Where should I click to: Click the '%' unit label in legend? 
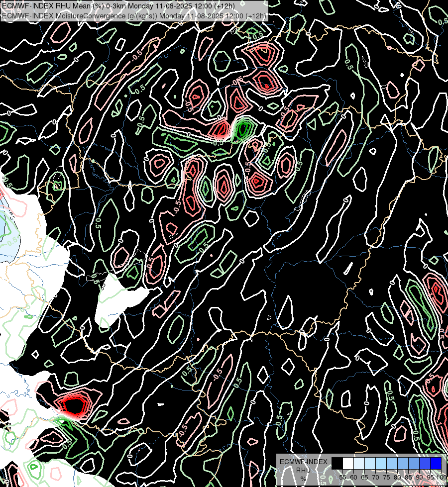(303, 479)
